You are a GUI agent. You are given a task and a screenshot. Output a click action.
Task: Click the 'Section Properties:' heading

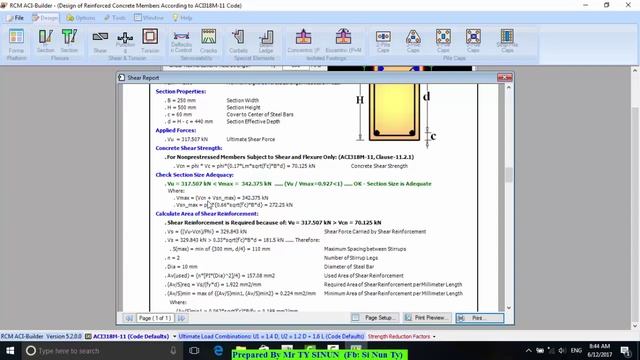pos(180,91)
